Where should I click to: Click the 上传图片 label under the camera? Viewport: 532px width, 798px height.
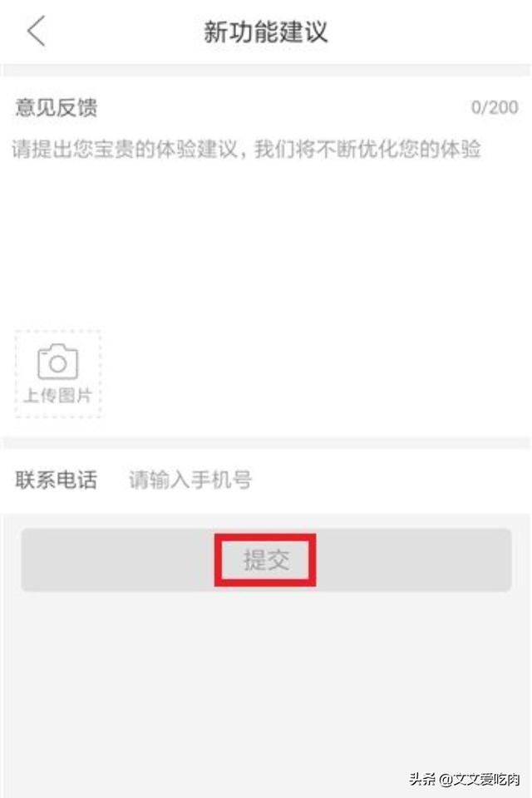[58, 395]
